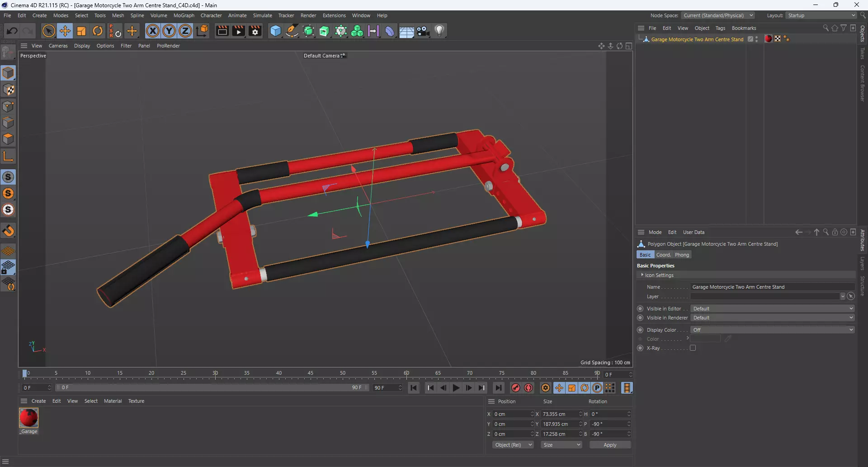Click the Color swatch field
Screen dimensions: 868x467
pyautogui.click(x=705, y=339)
